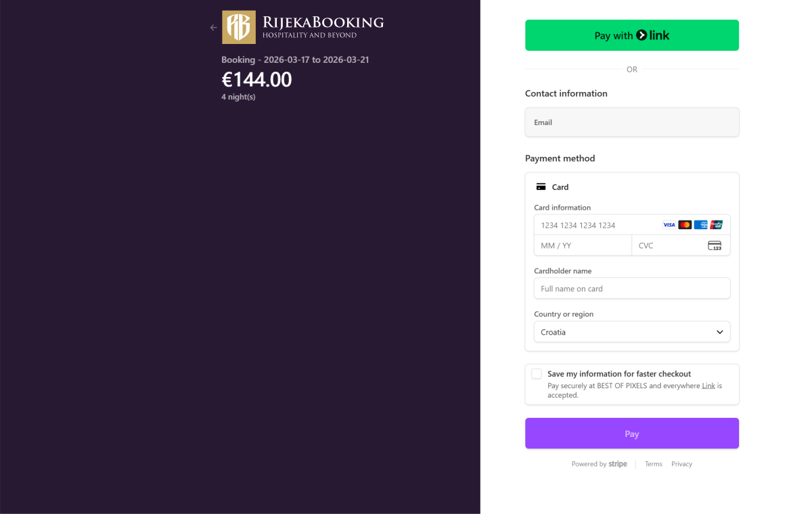Open the Privacy link in footer

point(681,464)
